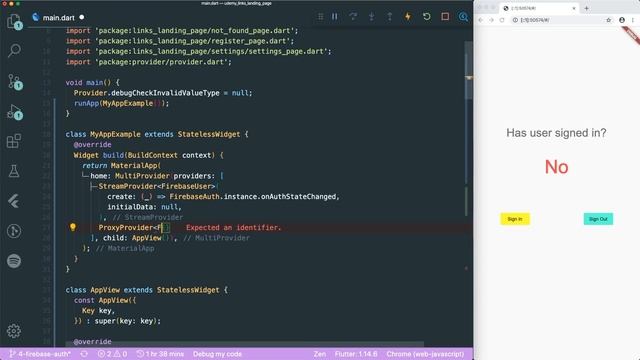Click Flutter: 1.14.6 version in status bar
The width and height of the screenshot is (640, 360).
pos(356,354)
